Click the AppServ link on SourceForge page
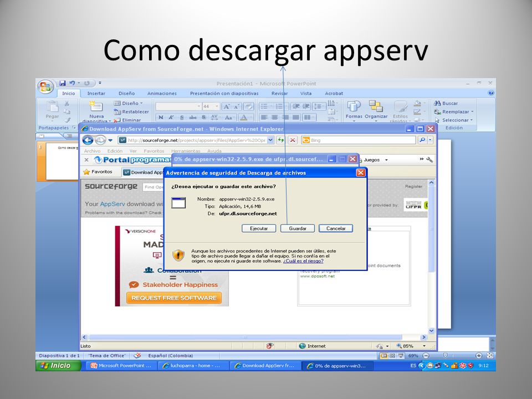Image resolution: width=532 pixels, height=399 pixels. click(x=112, y=204)
